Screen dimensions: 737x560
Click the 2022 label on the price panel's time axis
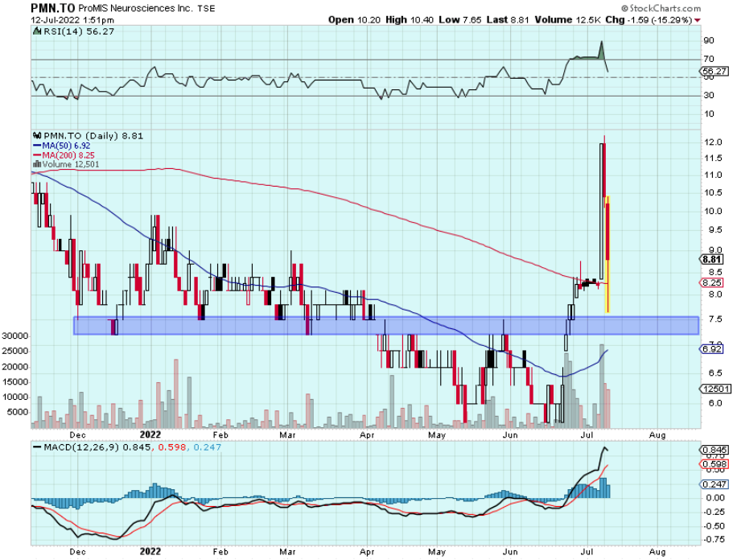(x=150, y=435)
